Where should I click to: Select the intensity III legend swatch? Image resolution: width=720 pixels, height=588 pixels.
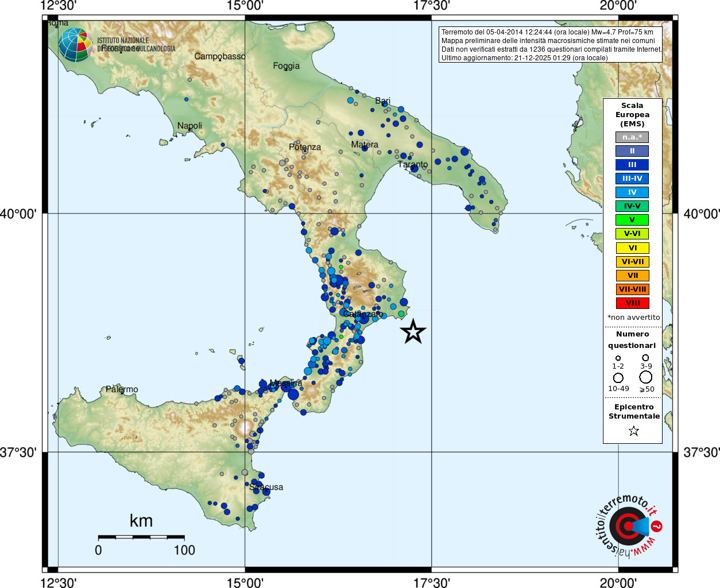point(632,165)
